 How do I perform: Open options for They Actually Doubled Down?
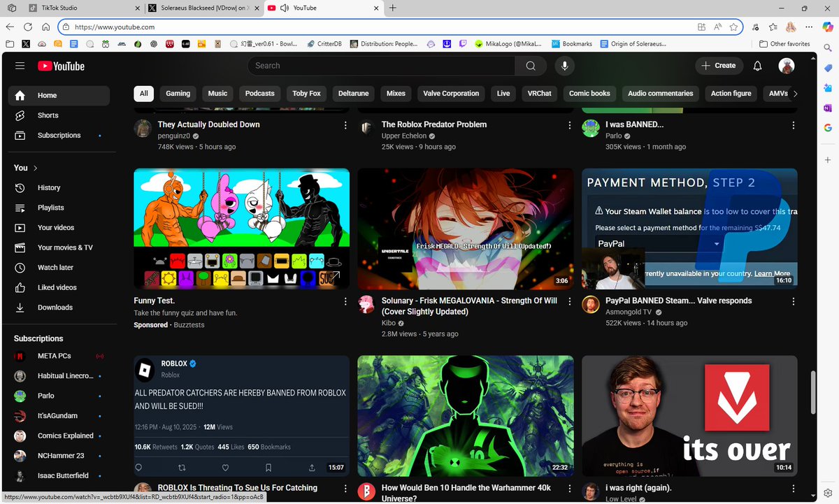click(345, 125)
